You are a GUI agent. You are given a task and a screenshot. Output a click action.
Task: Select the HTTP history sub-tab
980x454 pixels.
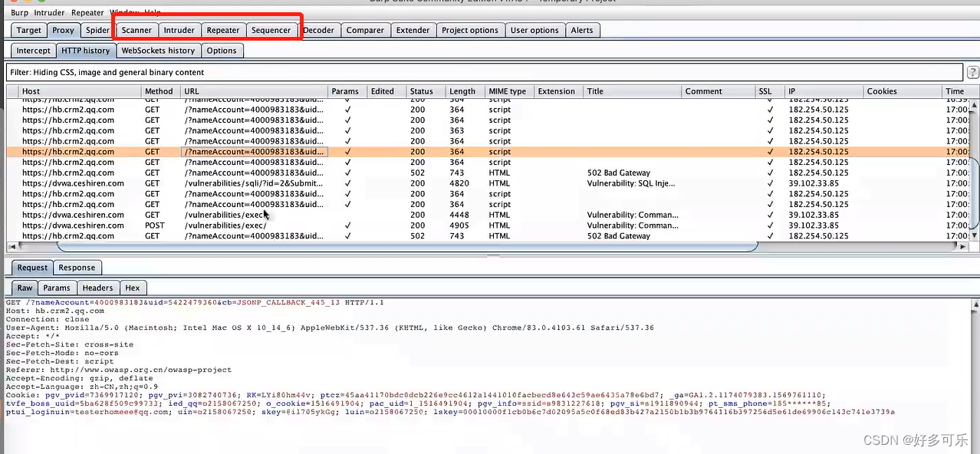(86, 50)
